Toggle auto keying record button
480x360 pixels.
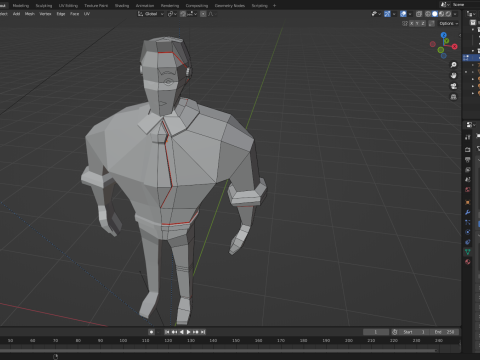point(151,332)
